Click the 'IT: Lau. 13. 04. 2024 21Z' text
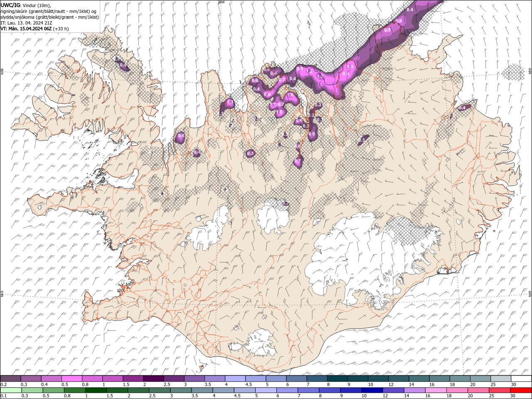This screenshot has width=532, height=399. [26, 23]
